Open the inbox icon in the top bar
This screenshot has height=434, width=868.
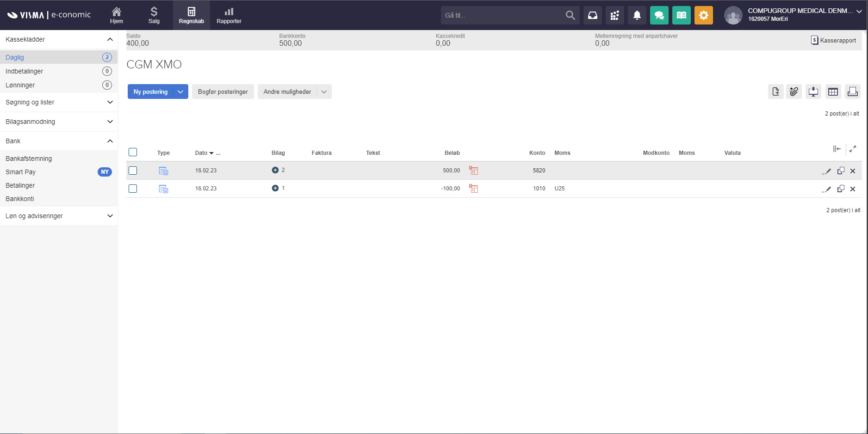[x=592, y=15]
